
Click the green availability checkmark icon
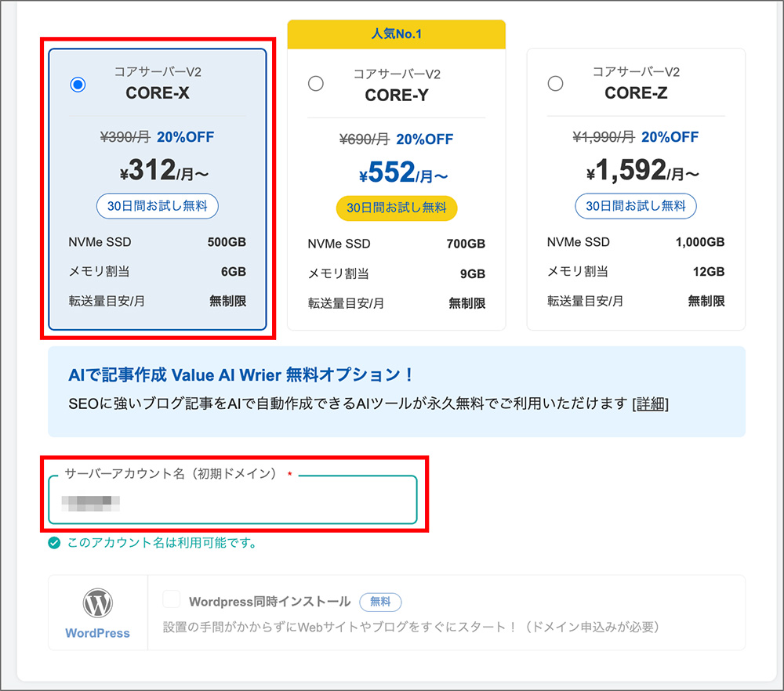click(x=54, y=543)
